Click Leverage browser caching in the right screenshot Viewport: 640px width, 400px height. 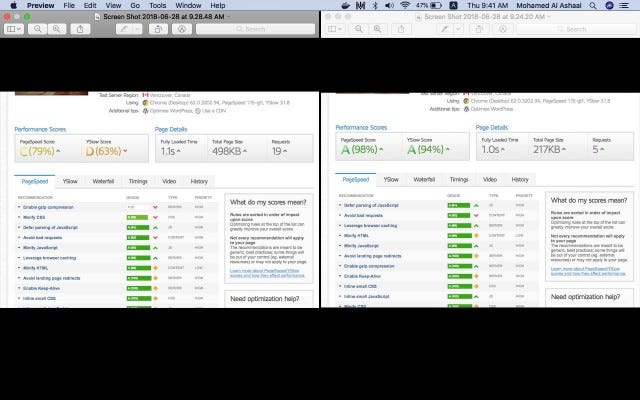370,225
